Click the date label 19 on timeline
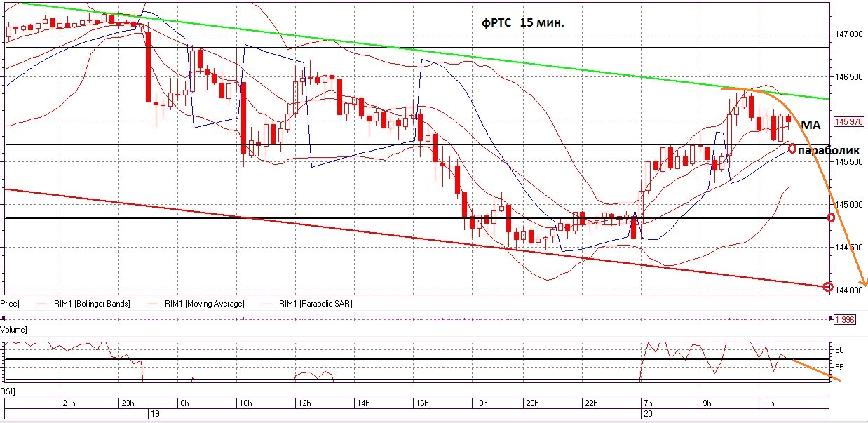The width and height of the screenshot is (868, 423). tap(154, 415)
